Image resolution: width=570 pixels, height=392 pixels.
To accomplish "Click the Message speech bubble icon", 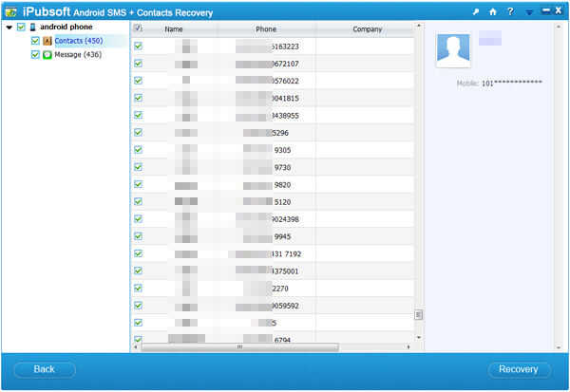I will (x=47, y=55).
